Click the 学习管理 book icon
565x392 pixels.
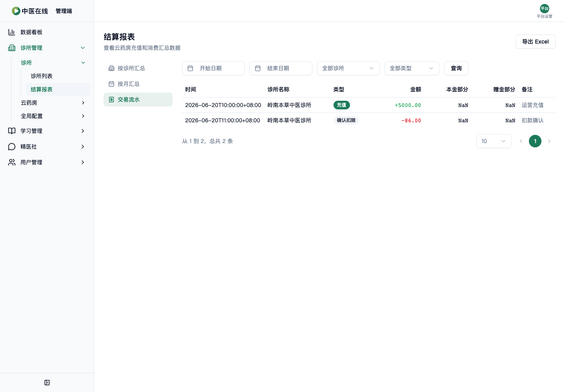12,131
